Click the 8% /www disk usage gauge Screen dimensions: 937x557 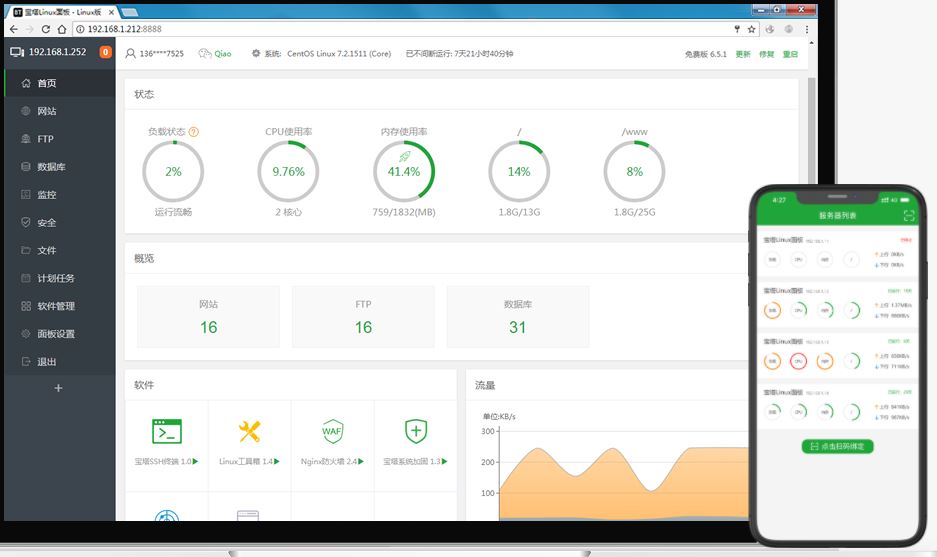click(634, 172)
